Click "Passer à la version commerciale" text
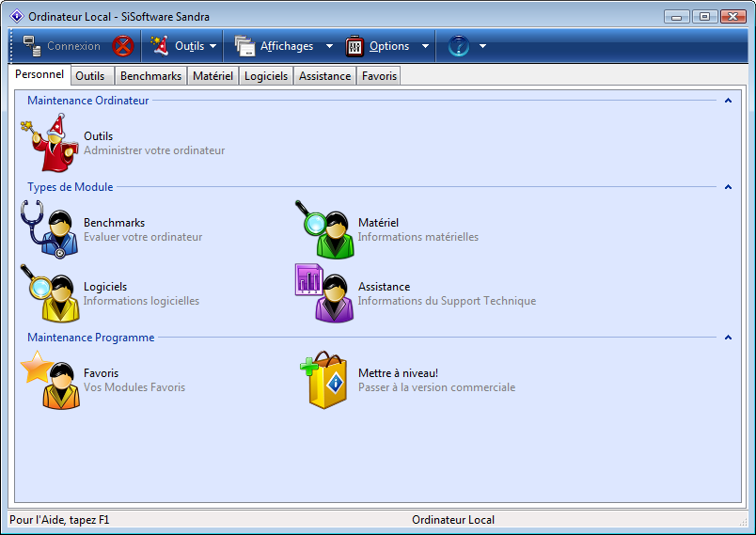Image resolution: width=756 pixels, height=535 pixels. [437, 387]
